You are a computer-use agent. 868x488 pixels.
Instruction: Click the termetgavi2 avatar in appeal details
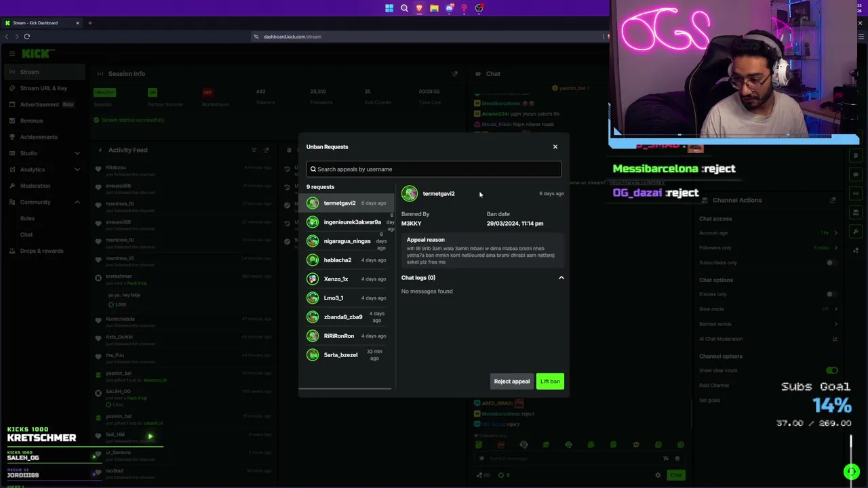(x=410, y=194)
